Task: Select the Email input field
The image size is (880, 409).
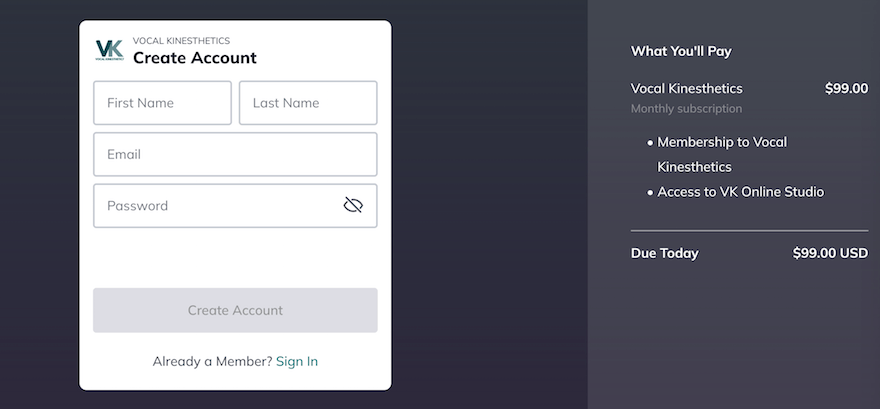Action: pyautogui.click(x=235, y=154)
